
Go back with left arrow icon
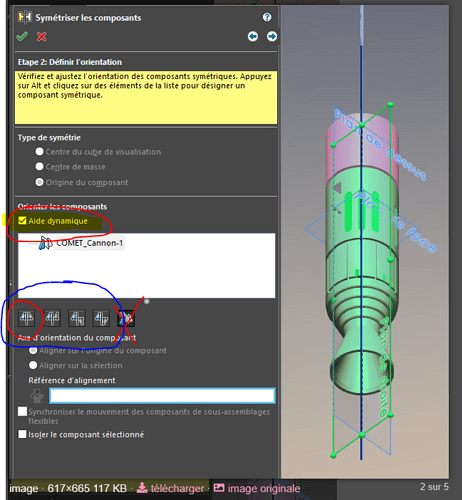tap(253, 36)
